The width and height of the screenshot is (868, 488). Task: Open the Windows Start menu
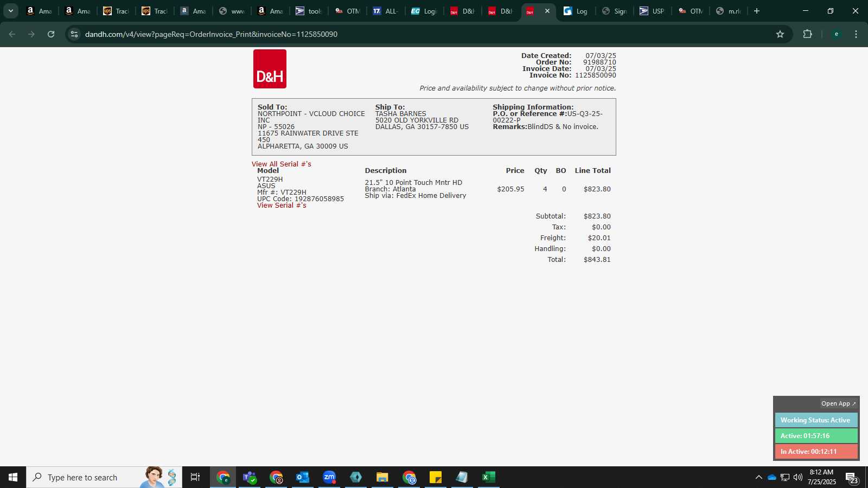pos(13,477)
